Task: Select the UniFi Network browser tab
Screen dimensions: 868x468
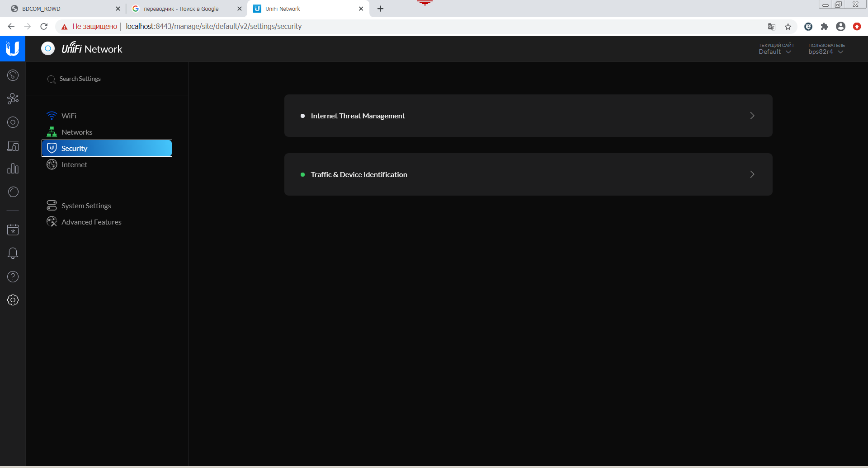Action: tap(307, 9)
